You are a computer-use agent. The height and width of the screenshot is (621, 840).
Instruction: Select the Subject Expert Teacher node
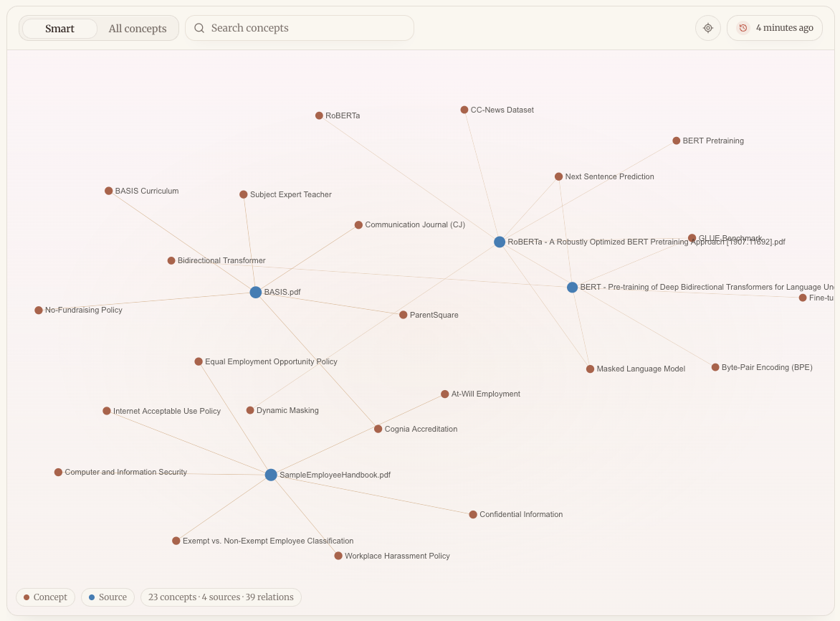(x=243, y=194)
